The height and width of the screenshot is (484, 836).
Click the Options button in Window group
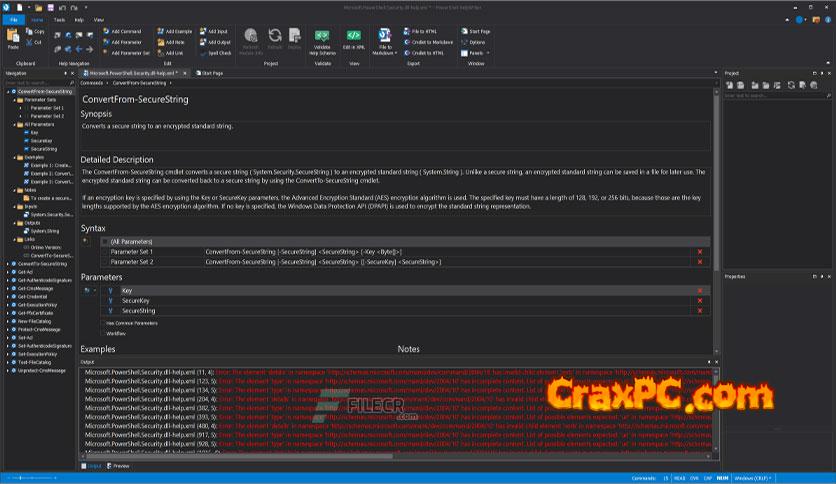tap(477, 42)
